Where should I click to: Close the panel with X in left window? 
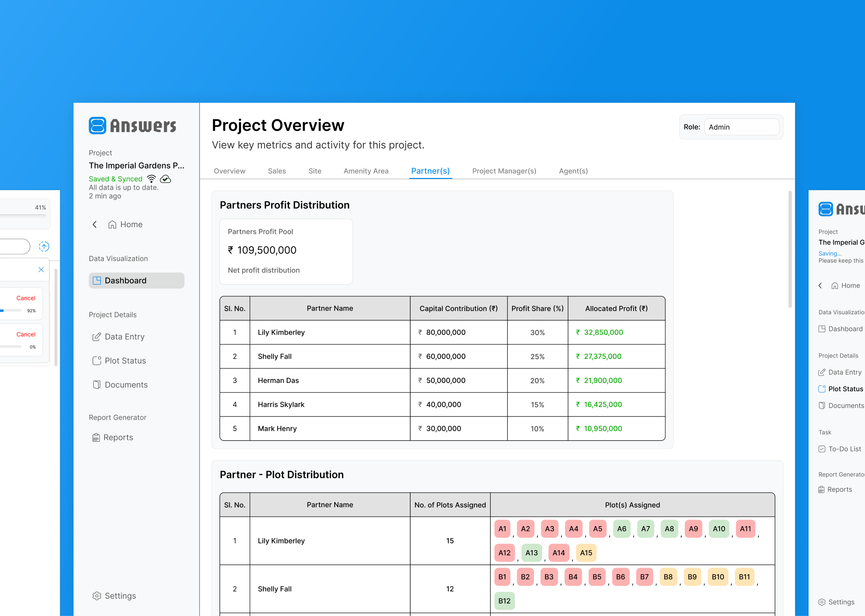click(x=41, y=270)
